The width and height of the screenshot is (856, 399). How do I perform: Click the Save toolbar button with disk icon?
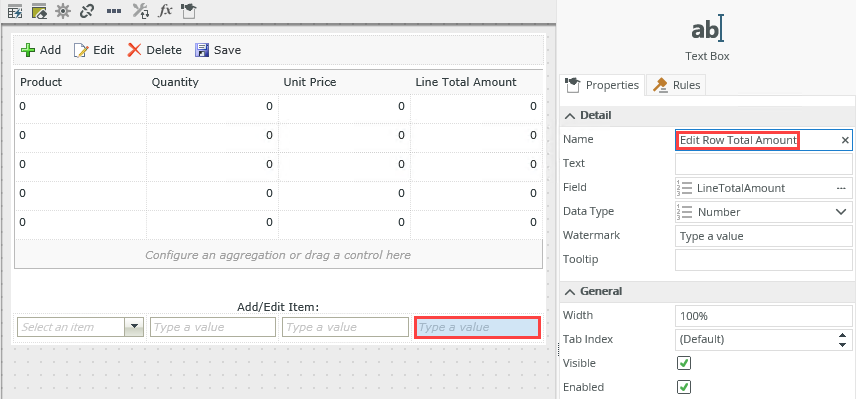point(218,50)
